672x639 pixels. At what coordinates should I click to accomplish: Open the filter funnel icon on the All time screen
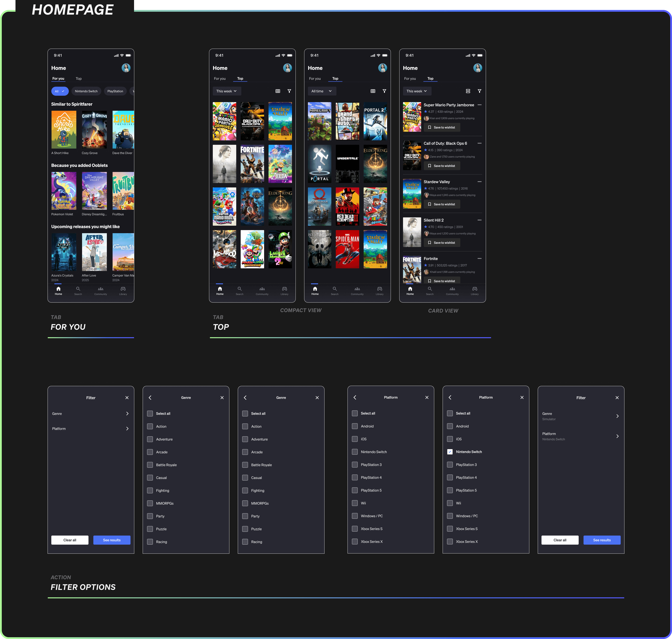[x=384, y=91]
